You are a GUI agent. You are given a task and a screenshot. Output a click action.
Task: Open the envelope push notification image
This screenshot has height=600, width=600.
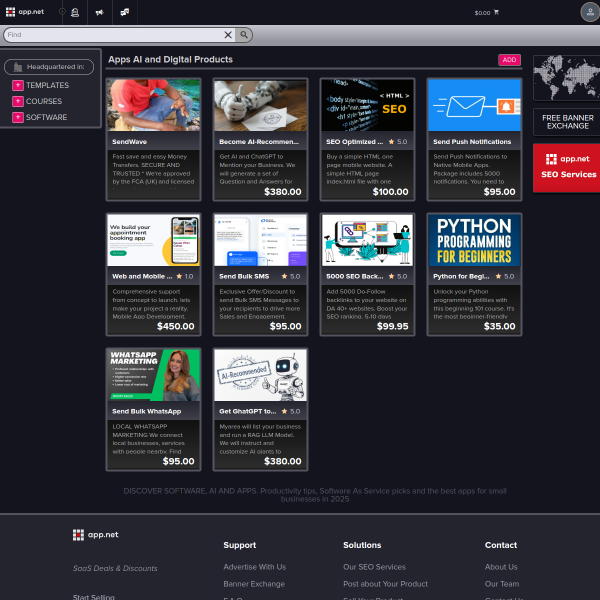pos(474,105)
